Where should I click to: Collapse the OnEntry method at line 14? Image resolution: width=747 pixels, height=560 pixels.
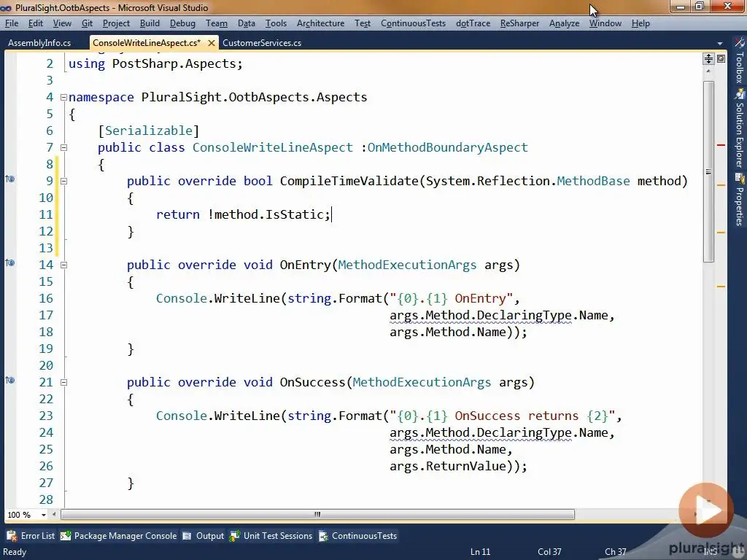64,265
